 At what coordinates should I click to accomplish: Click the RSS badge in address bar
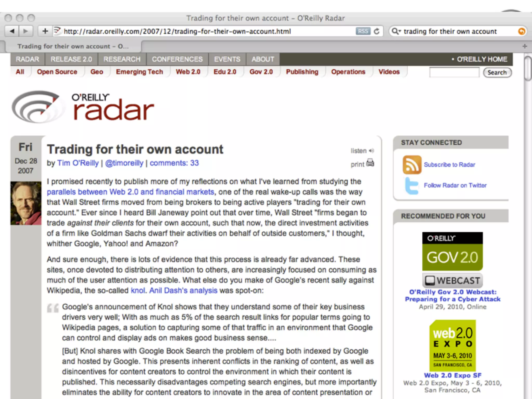(363, 31)
